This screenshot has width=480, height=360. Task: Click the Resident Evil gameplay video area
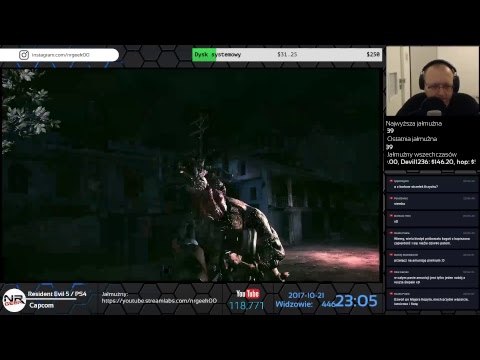[x=191, y=175]
